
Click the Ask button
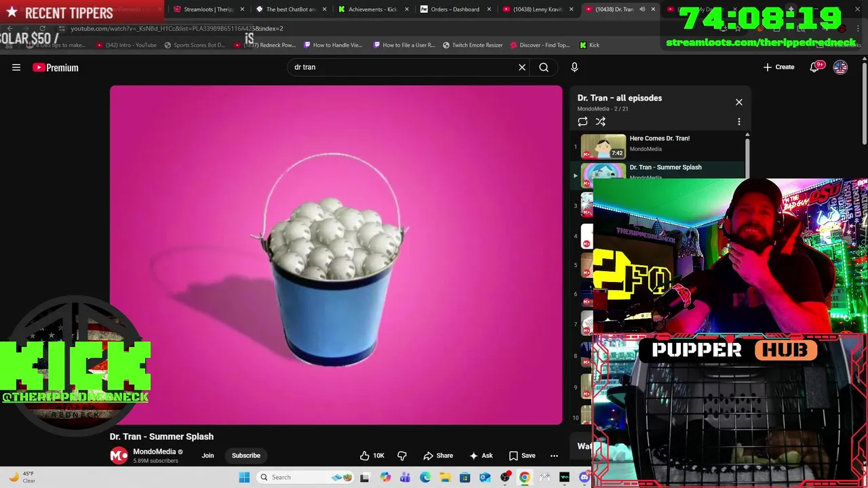pyautogui.click(x=481, y=455)
